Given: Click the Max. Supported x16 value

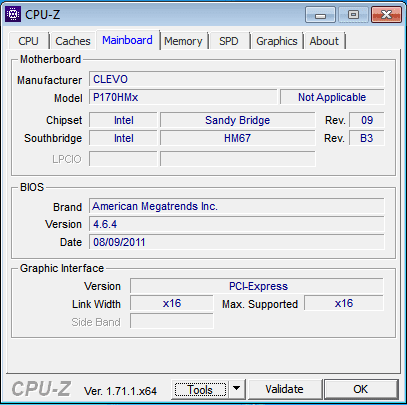Looking at the screenshot, I should (344, 303).
